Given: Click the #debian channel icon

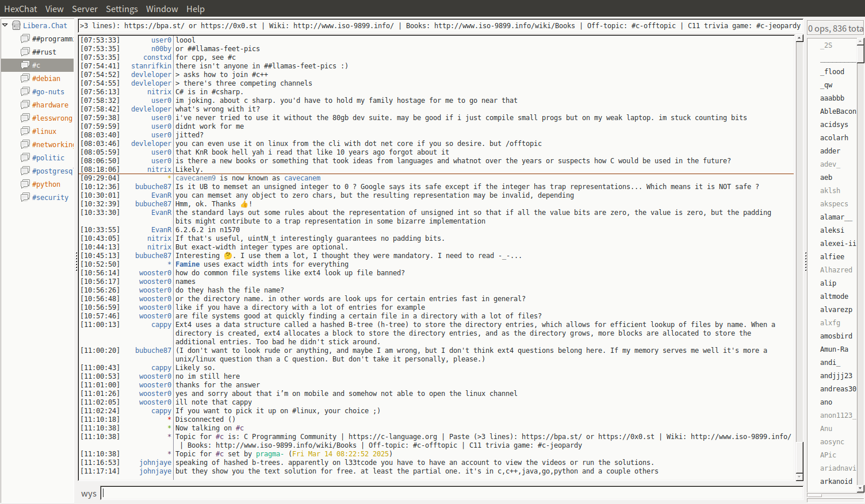Looking at the screenshot, I should click(x=25, y=78).
